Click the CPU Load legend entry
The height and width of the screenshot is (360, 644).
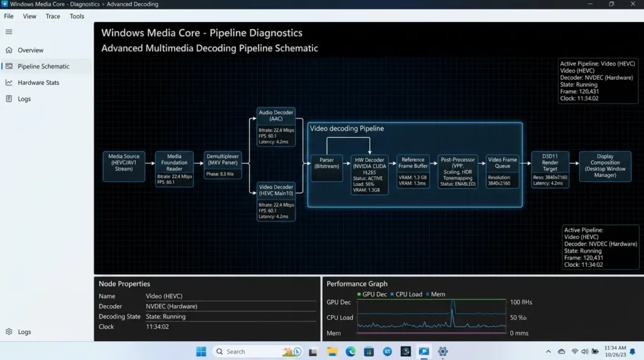406,295
